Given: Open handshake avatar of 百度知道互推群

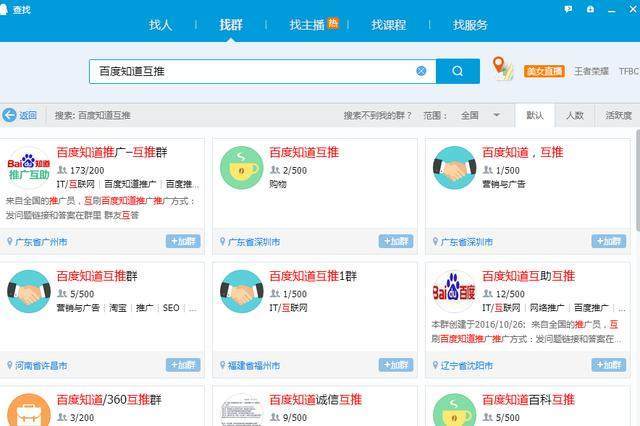Looking at the screenshot, I should [x=29, y=291].
